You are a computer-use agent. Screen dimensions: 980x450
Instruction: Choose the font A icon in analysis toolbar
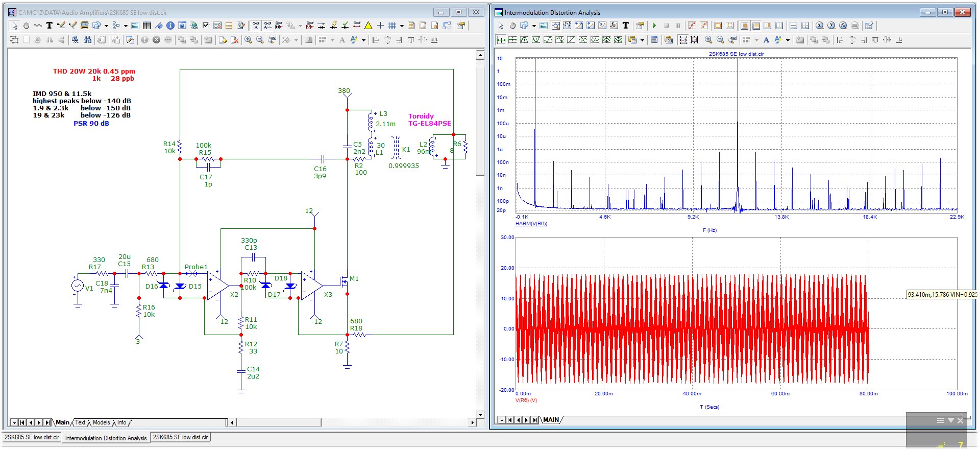(x=766, y=40)
